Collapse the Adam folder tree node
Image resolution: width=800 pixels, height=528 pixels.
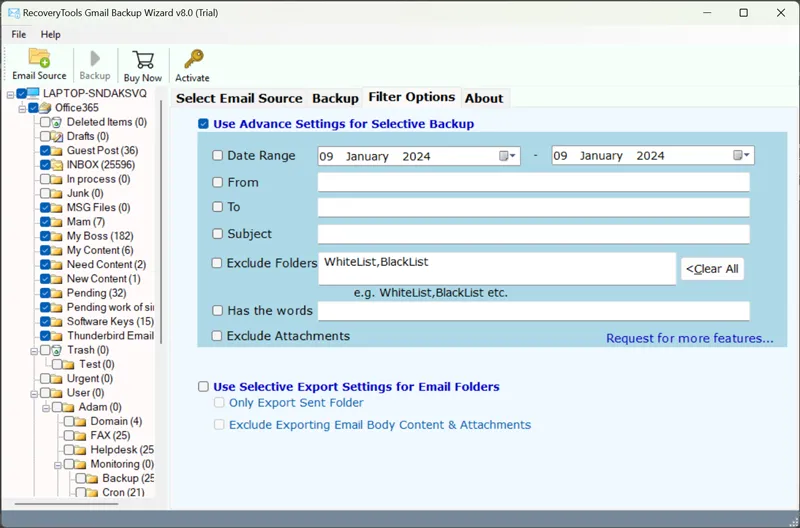pyautogui.click(x=46, y=408)
